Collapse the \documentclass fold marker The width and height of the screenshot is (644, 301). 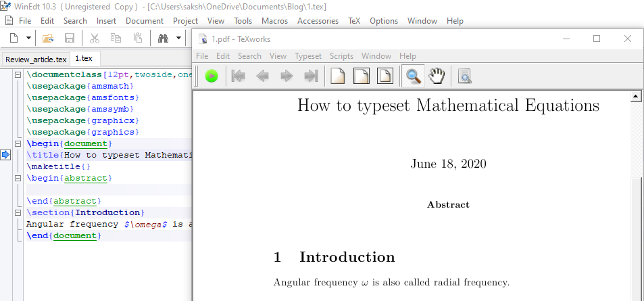click(18, 75)
